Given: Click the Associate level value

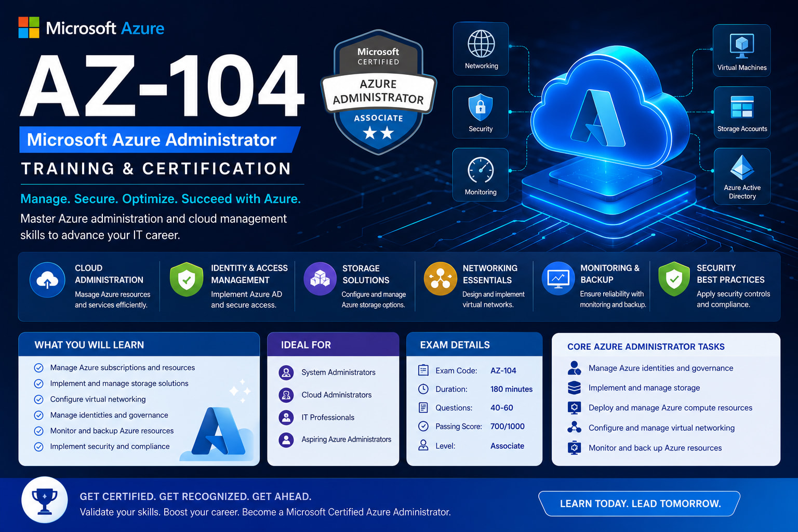Looking at the screenshot, I should pyautogui.click(x=508, y=446).
